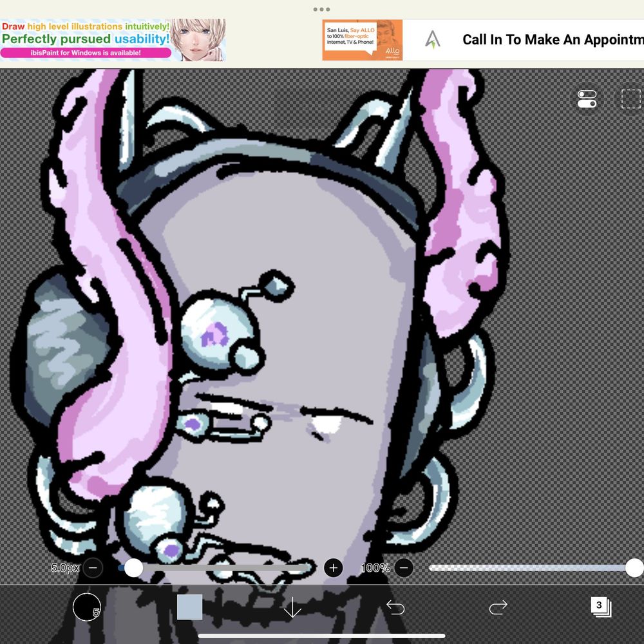Open the brush settings circle icon
This screenshot has width=644, height=644.
[87, 607]
